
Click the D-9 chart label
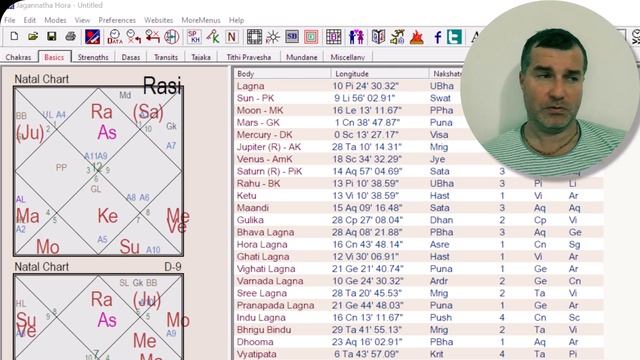(173, 267)
